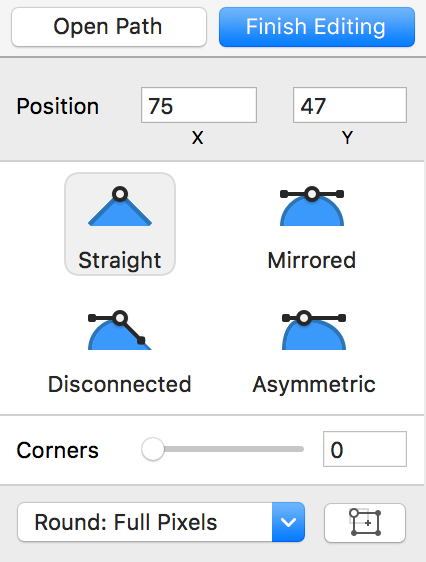Image resolution: width=426 pixels, height=562 pixels.
Task: Click the Corners slider handle
Action: pyautogui.click(x=153, y=449)
